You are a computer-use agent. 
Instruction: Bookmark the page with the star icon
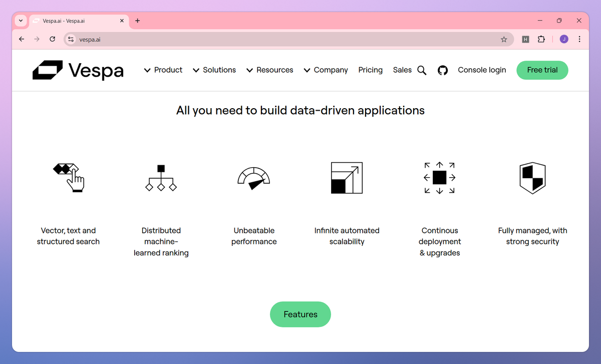(504, 39)
